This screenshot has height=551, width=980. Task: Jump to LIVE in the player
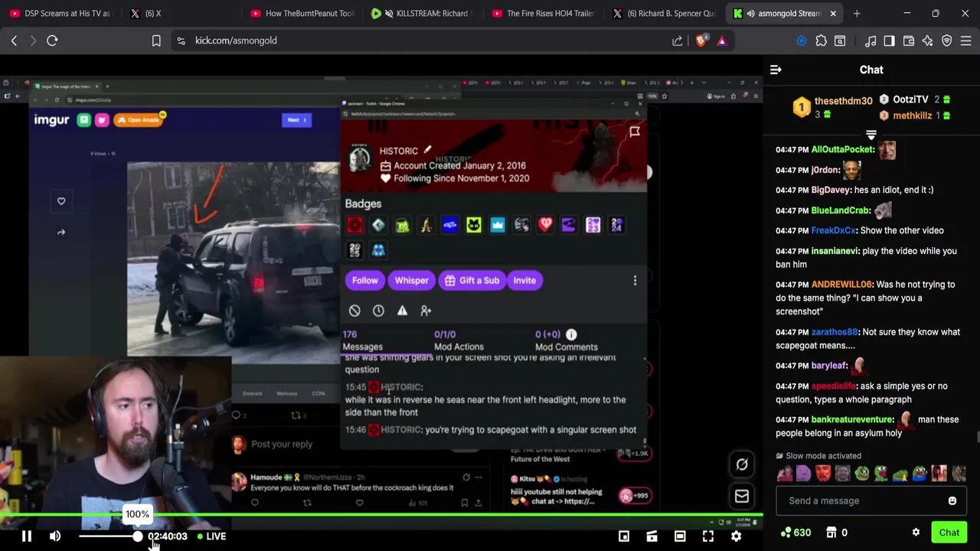tap(211, 536)
